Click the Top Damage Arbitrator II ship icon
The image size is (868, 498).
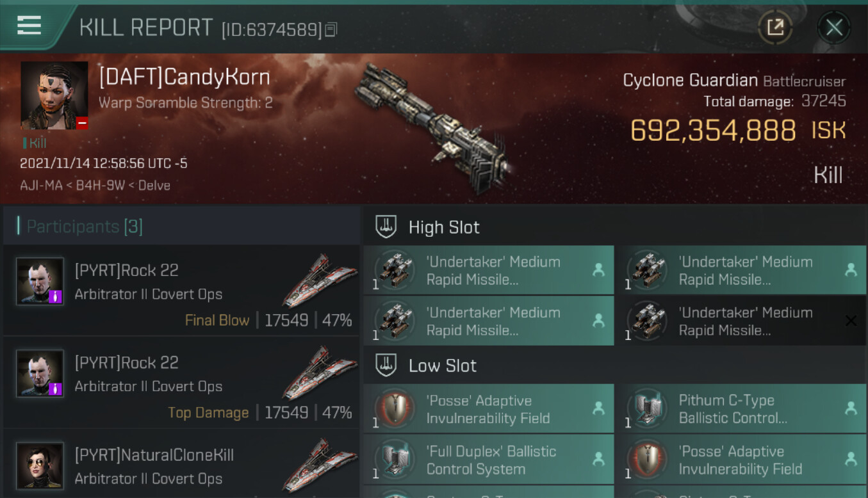click(320, 373)
